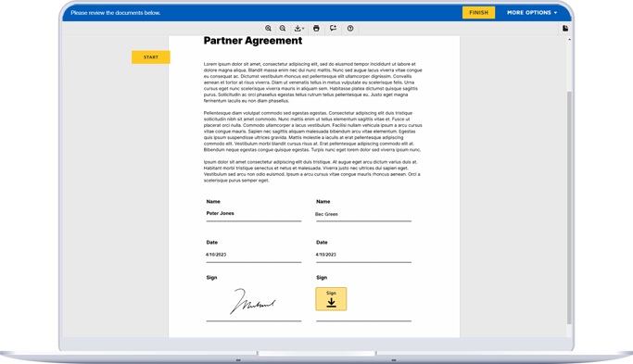Click the yellow START tag
Viewport: 633px width, 364px height.
150,57
